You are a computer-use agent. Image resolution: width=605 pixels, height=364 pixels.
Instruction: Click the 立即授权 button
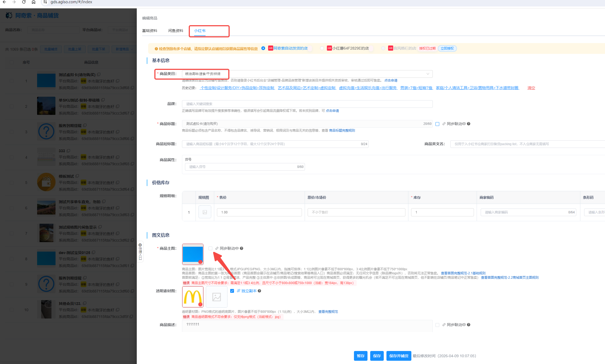point(447,48)
